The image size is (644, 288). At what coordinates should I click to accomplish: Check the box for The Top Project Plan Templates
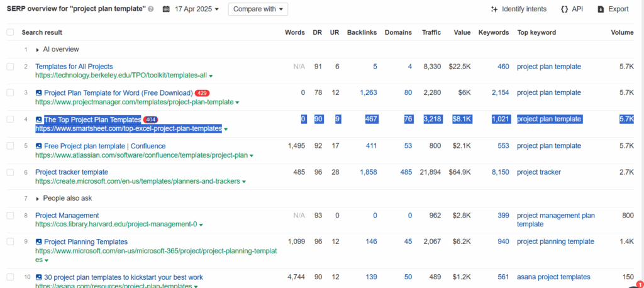pos(10,119)
